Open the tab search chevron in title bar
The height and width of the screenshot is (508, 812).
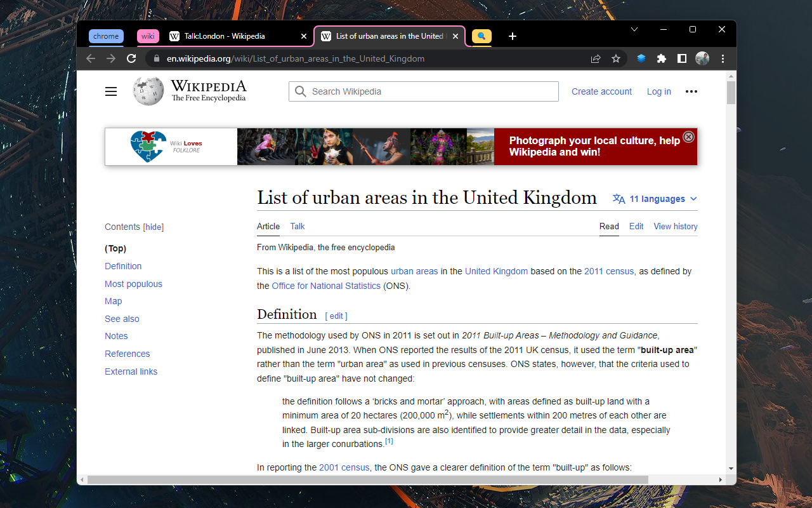point(634,29)
